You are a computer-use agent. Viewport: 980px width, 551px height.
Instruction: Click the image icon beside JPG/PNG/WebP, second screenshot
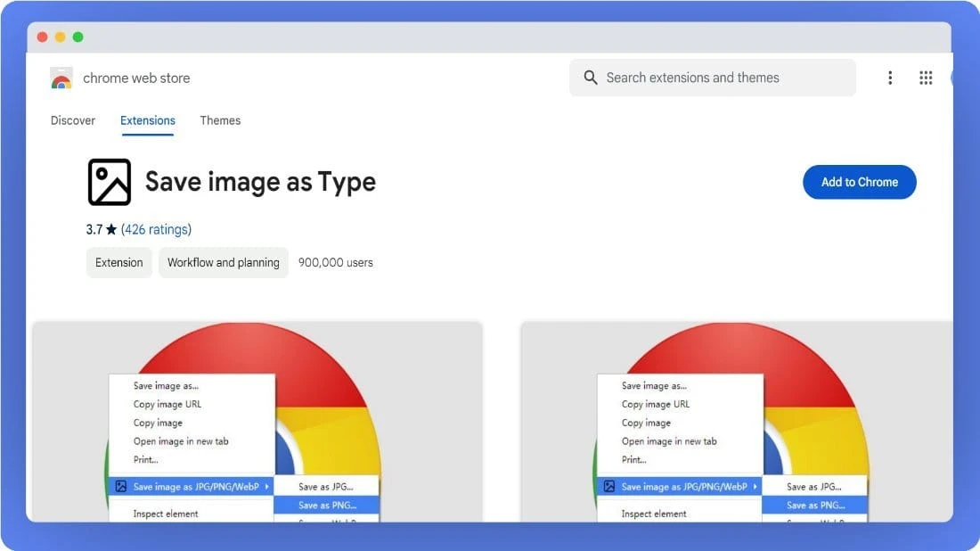[x=609, y=487]
